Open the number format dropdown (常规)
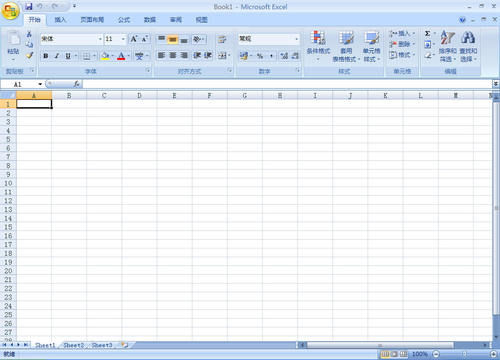This screenshot has width=500, height=360. point(296,39)
